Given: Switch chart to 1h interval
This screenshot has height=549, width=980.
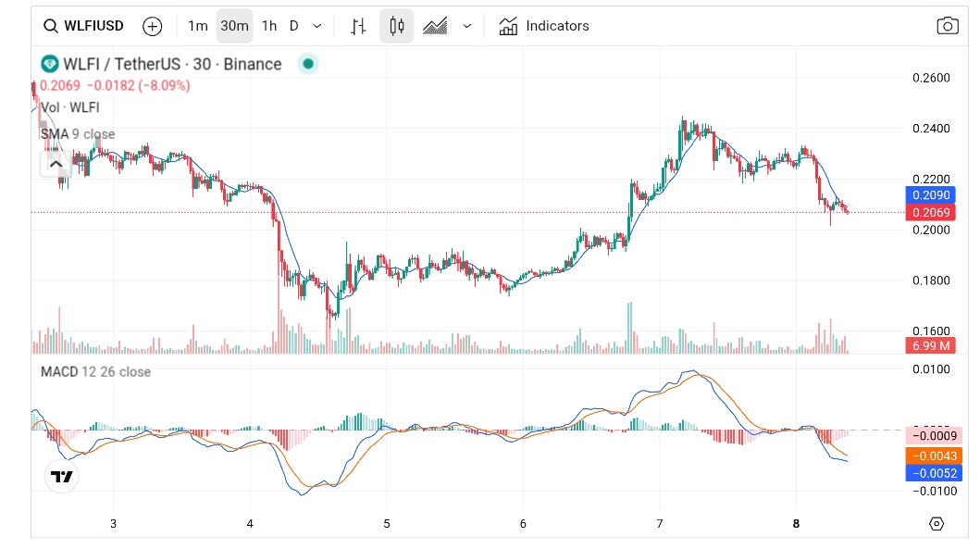Looking at the screenshot, I should coord(268,26).
